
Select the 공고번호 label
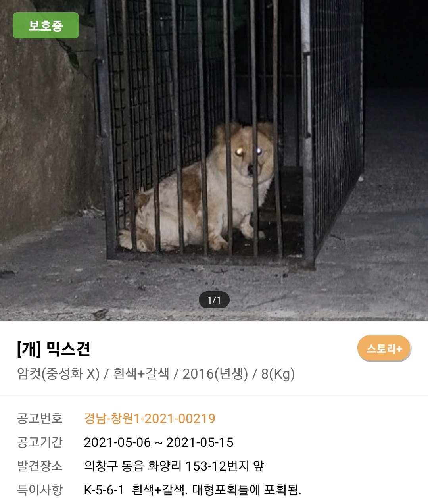pos(40,418)
